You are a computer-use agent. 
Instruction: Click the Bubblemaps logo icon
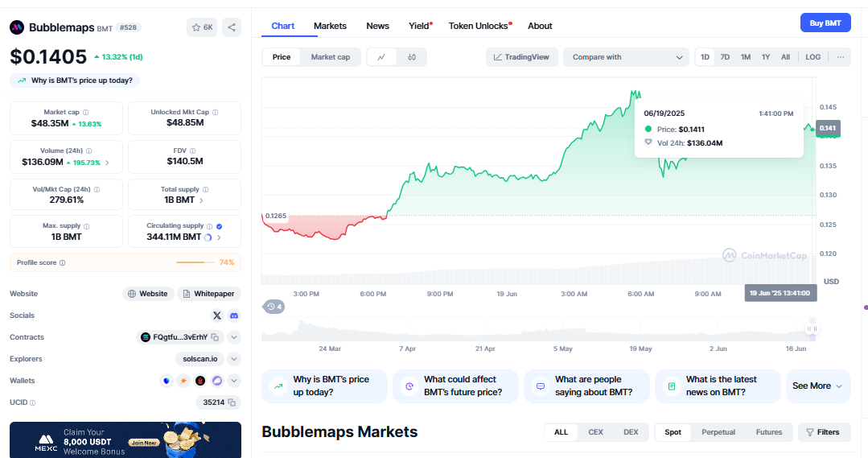point(17,27)
